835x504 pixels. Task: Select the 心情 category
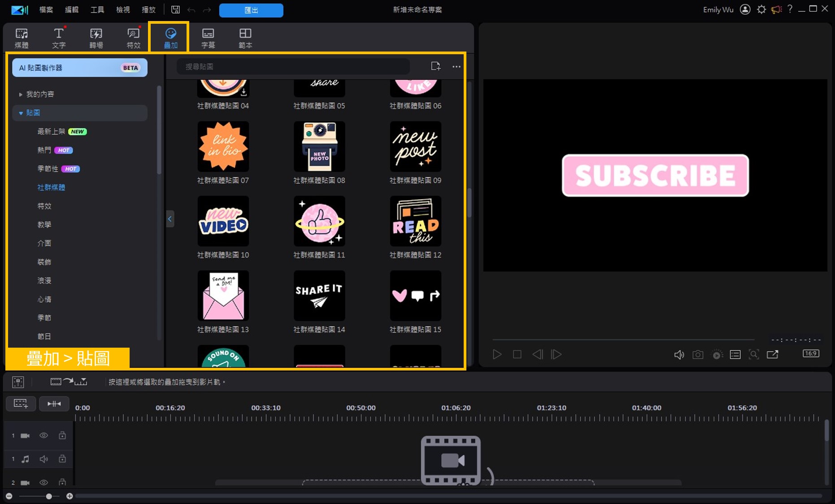point(44,299)
